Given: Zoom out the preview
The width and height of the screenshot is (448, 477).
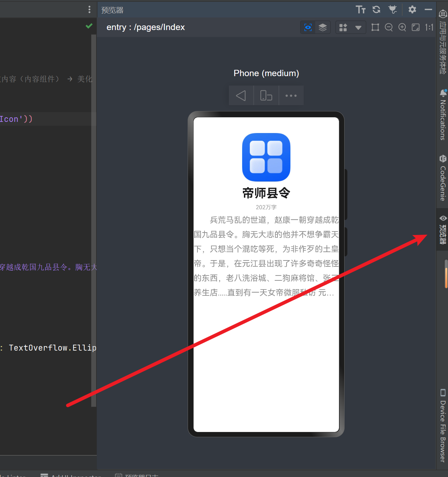Looking at the screenshot, I should [389, 27].
